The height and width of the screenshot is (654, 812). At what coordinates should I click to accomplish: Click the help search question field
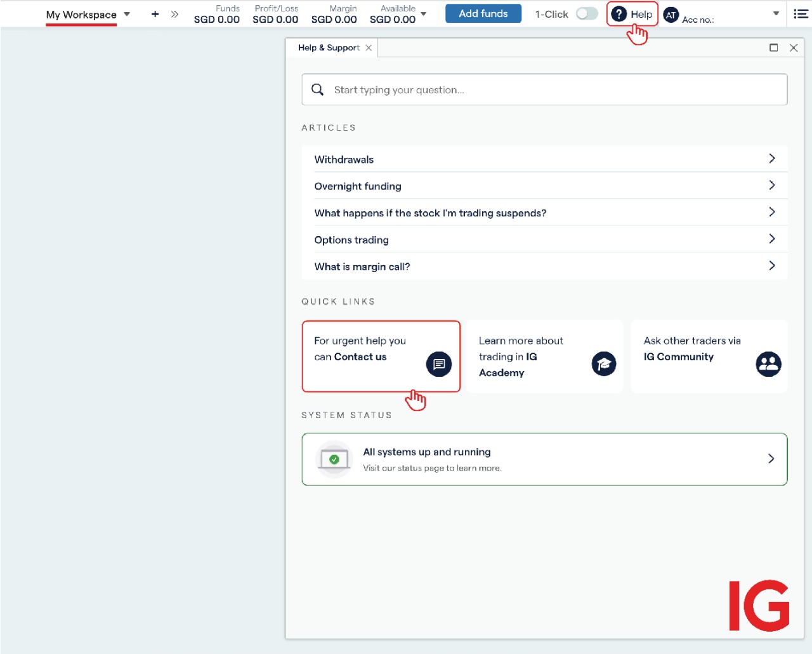tap(552, 90)
